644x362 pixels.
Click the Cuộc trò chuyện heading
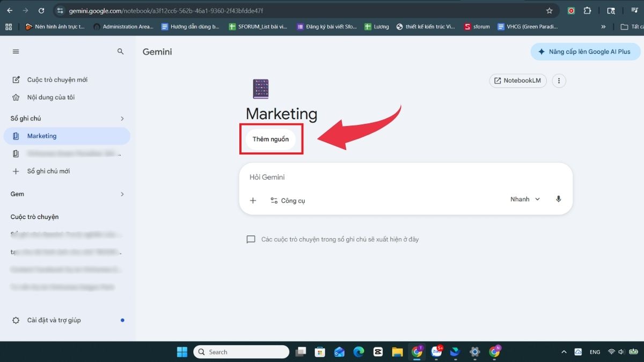[x=35, y=217]
